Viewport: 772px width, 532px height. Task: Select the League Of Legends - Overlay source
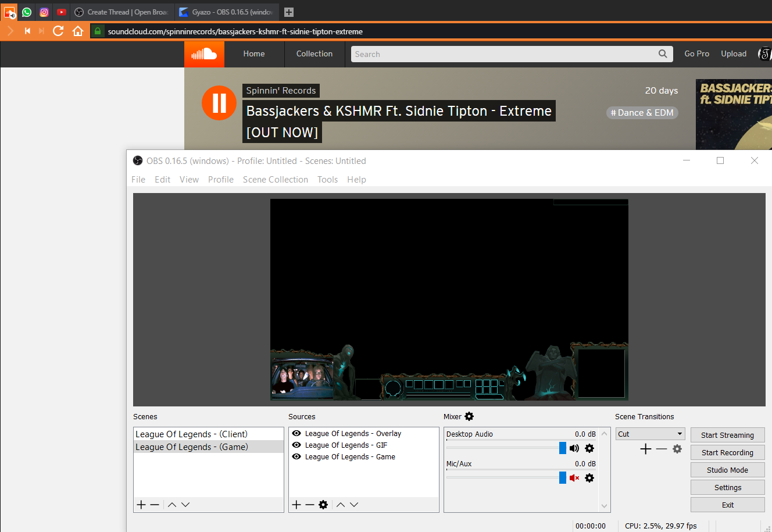click(353, 434)
